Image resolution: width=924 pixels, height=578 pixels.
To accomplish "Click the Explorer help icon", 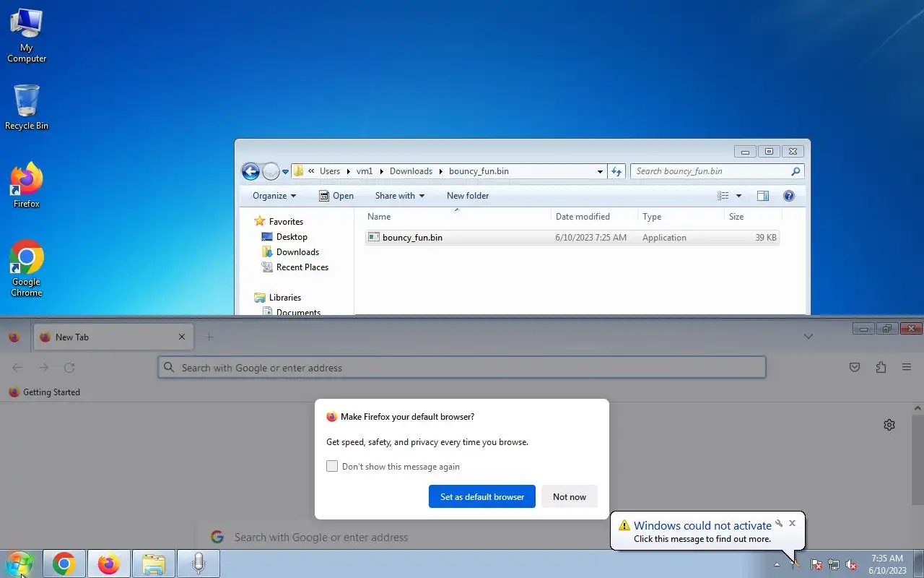I will pyautogui.click(x=789, y=196).
